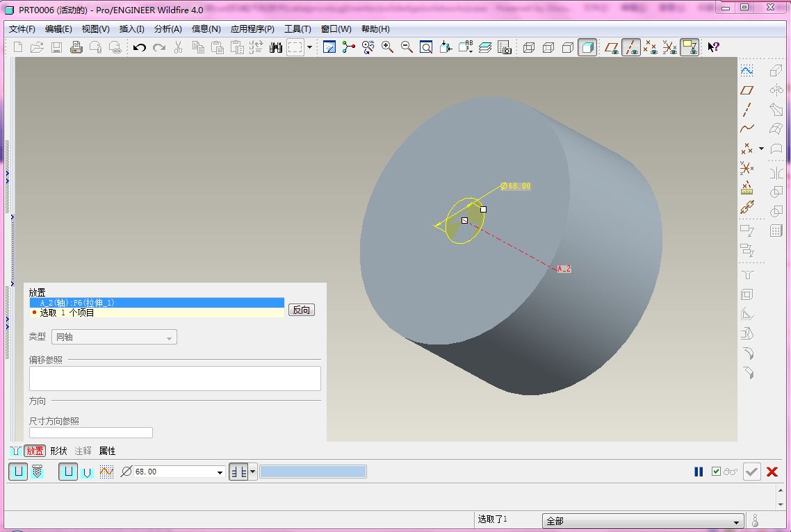Open the 分析(A) menu
The image size is (791, 532).
pos(168,29)
